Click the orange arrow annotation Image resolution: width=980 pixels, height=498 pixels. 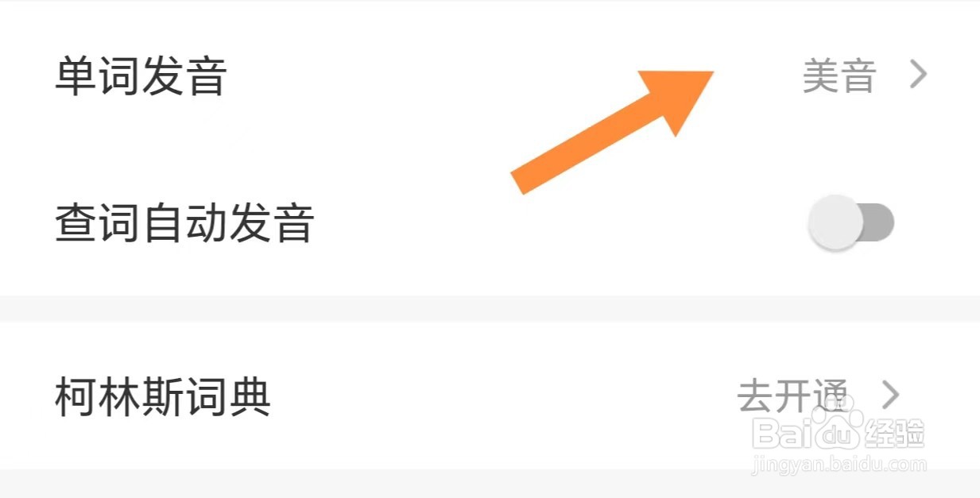612,132
